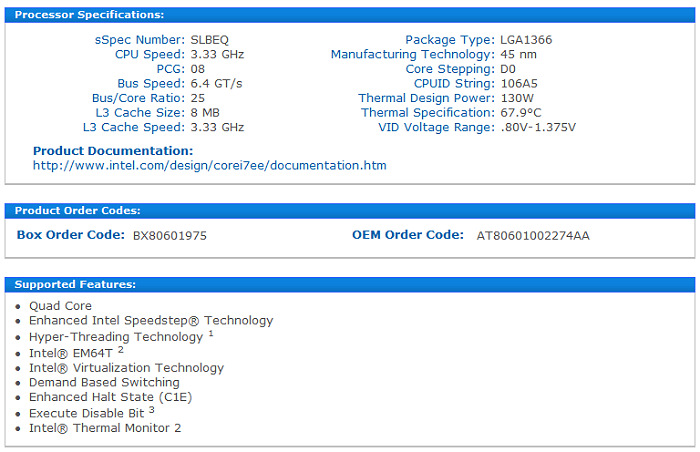Select the Quad Core feature entry
The height and width of the screenshot is (452, 700).
[x=60, y=306]
